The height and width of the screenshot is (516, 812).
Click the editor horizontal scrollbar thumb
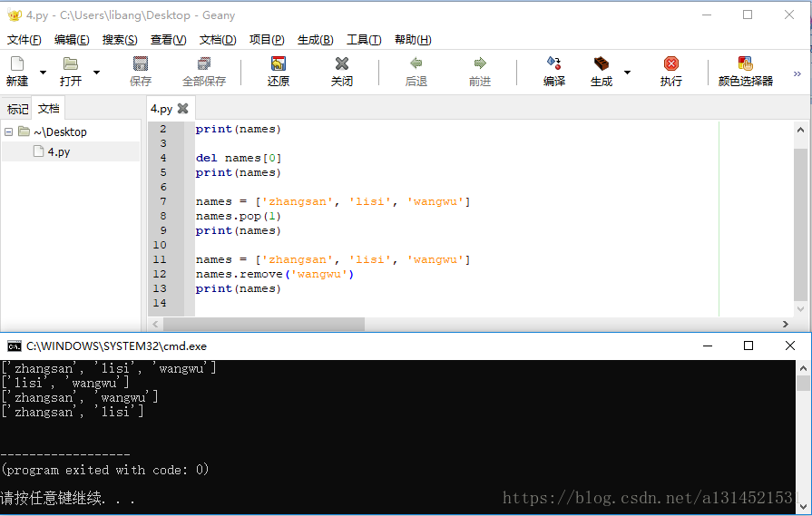click(x=264, y=324)
